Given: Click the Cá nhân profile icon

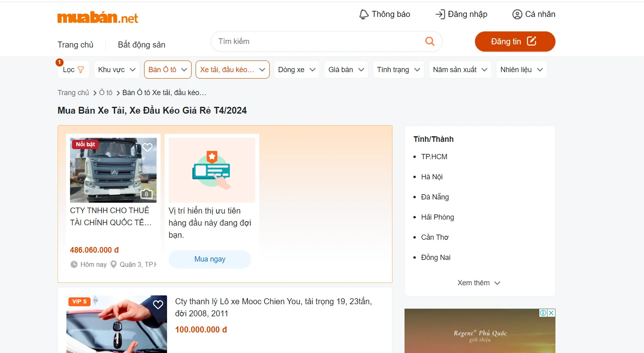Looking at the screenshot, I should (x=517, y=15).
